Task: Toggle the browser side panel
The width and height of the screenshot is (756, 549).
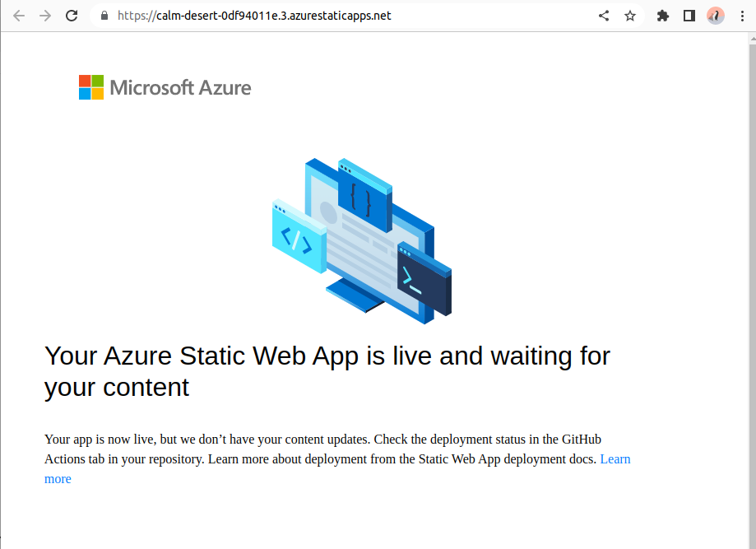Action: pos(689,16)
